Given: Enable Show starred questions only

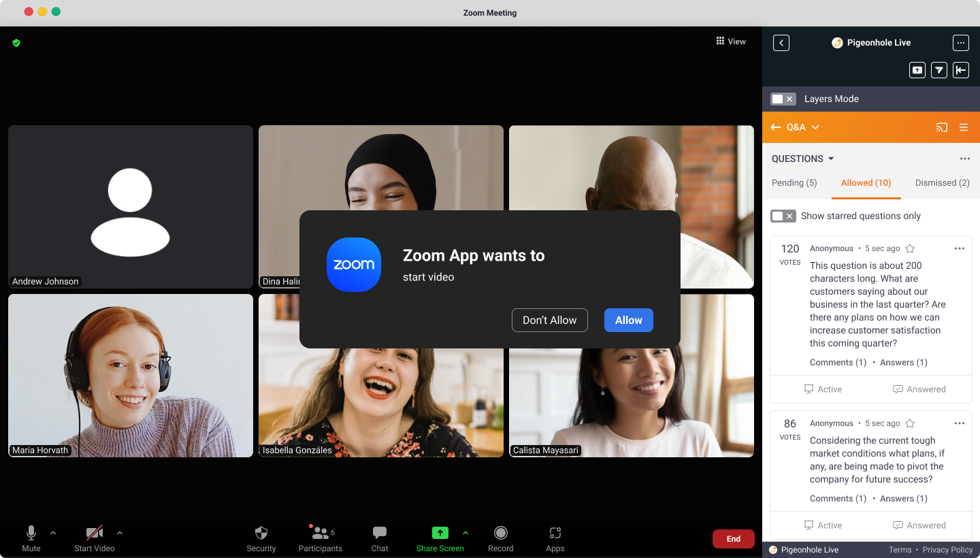Looking at the screenshot, I should (783, 216).
